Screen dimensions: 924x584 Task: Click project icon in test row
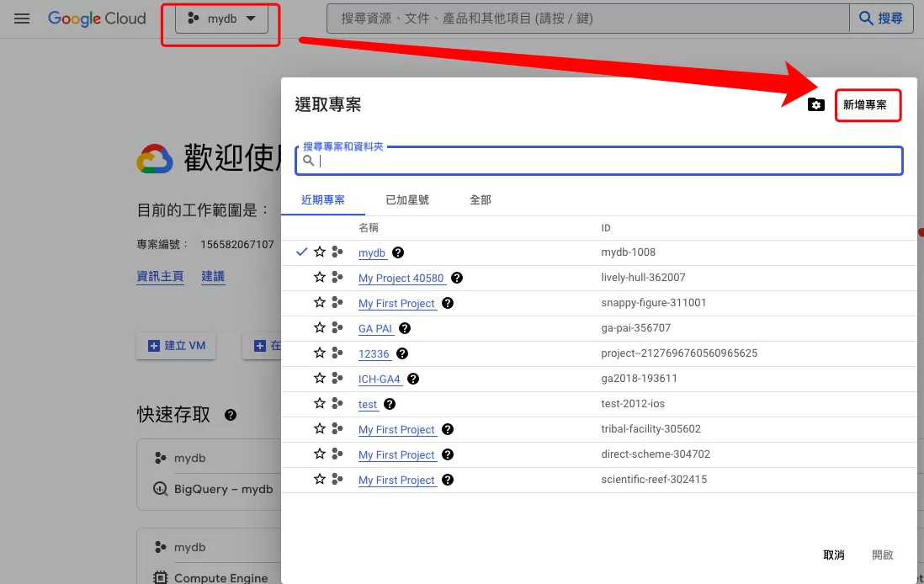(x=337, y=404)
